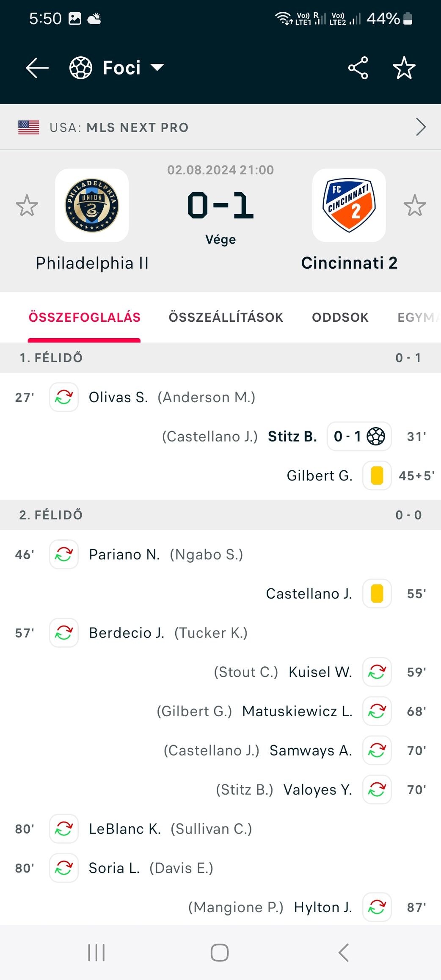Viewport: 441px width, 980px height.
Task: Expand USA: MLS Next Pro league chevron
Action: point(420,127)
